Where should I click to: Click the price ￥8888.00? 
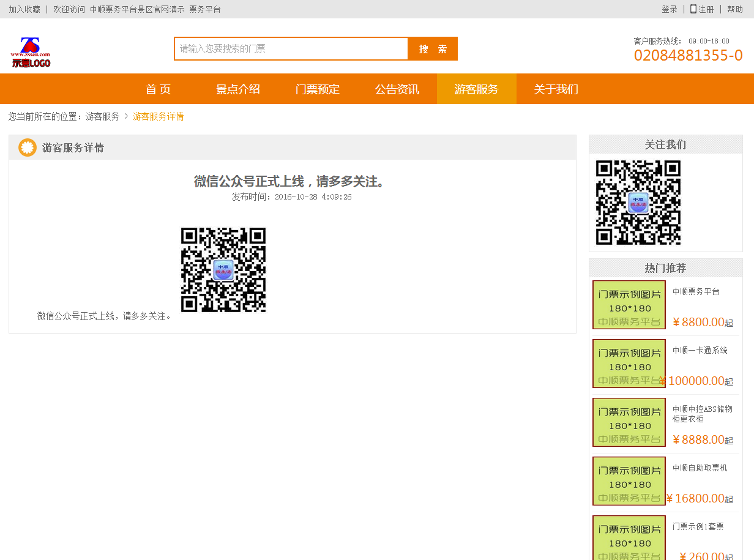point(698,439)
